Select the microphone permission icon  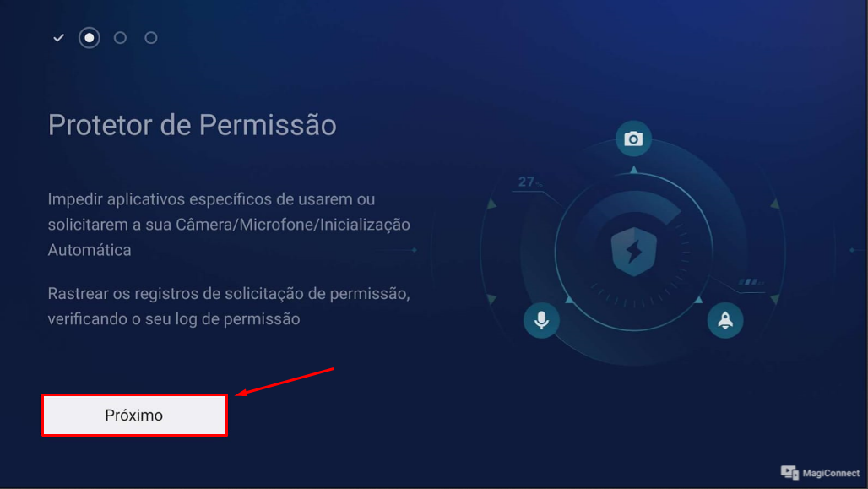tap(541, 320)
